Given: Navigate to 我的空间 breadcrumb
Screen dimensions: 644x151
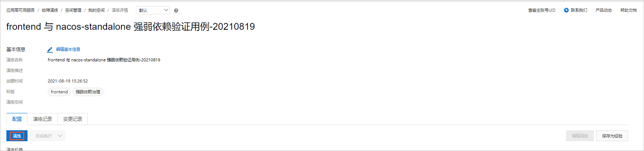Looking at the screenshot, I should tap(96, 10).
